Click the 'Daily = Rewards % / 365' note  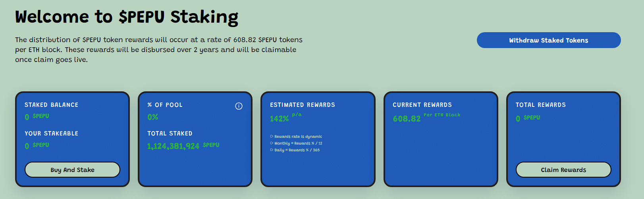click(297, 150)
